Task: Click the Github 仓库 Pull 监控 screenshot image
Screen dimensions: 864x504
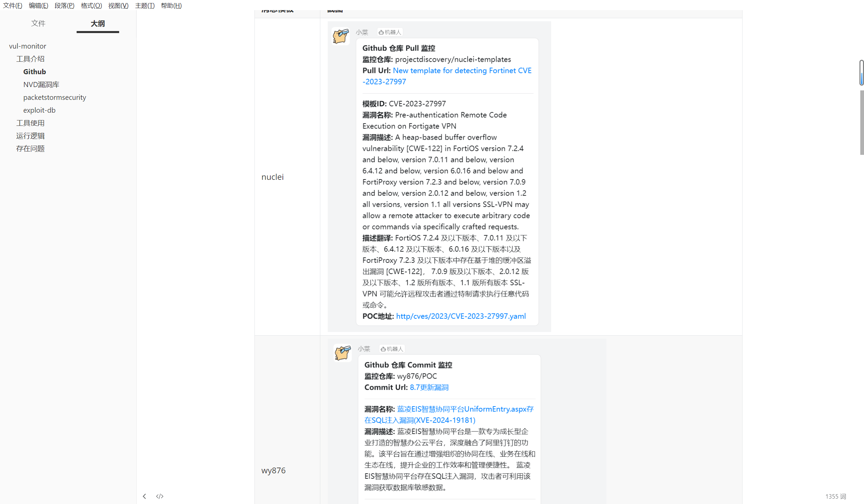Action: [x=439, y=176]
